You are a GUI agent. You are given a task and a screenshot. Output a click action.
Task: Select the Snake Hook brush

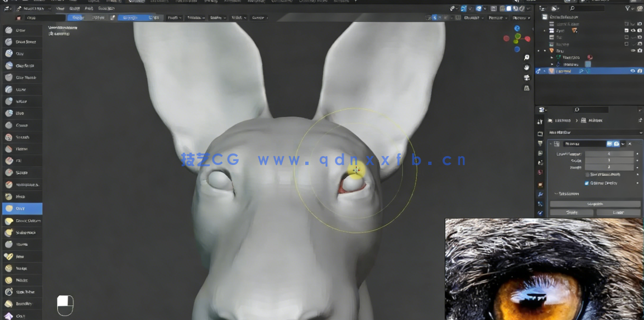point(22,232)
